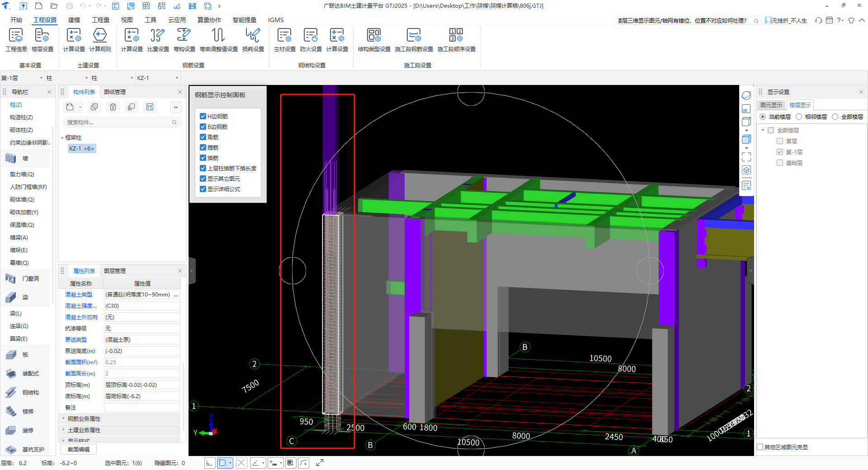
Task: Open 弯曲调整值设置 bend adjustment tool
Action: click(218, 40)
